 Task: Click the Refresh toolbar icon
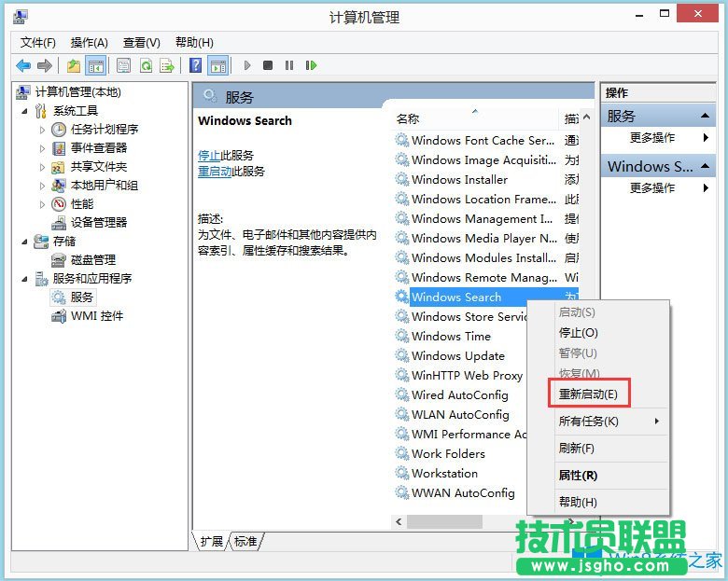pyautogui.click(x=146, y=65)
